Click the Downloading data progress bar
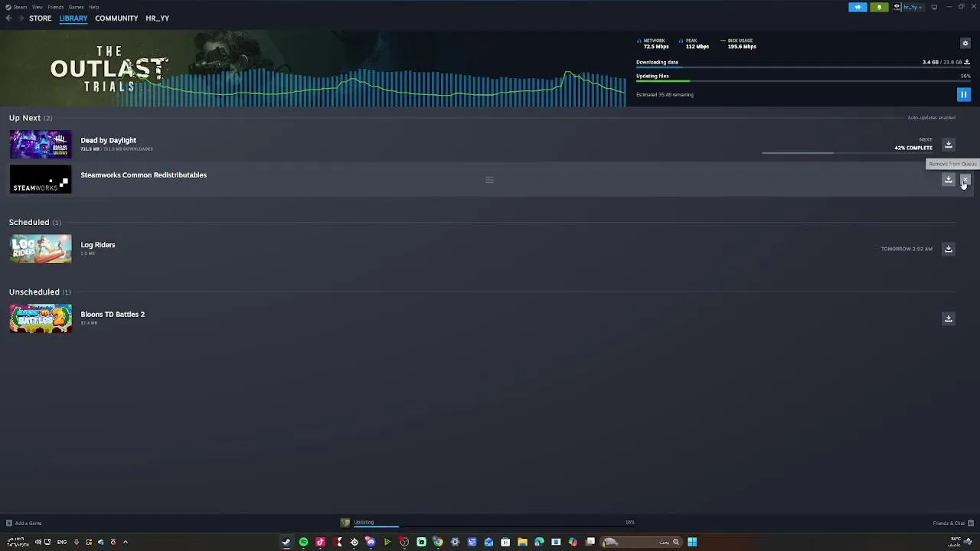Image resolution: width=980 pixels, height=551 pixels. (x=803, y=67)
